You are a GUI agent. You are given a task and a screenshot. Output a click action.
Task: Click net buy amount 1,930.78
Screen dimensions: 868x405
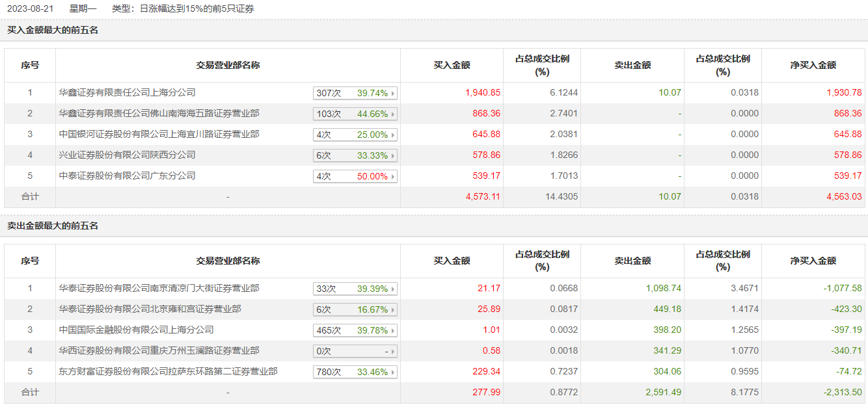click(x=844, y=93)
